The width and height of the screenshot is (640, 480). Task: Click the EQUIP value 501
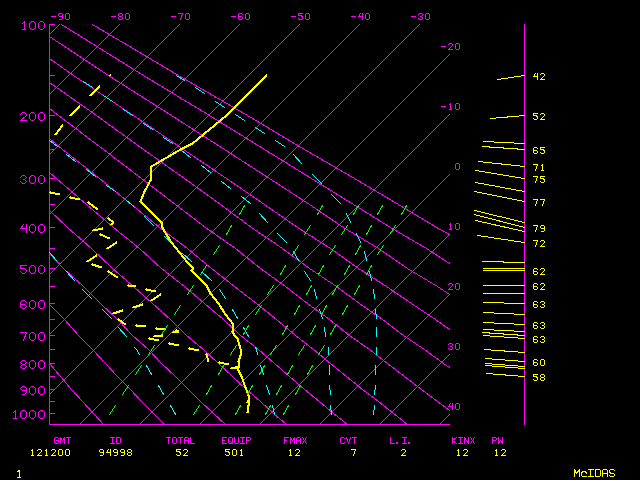[x=234, y=452]
